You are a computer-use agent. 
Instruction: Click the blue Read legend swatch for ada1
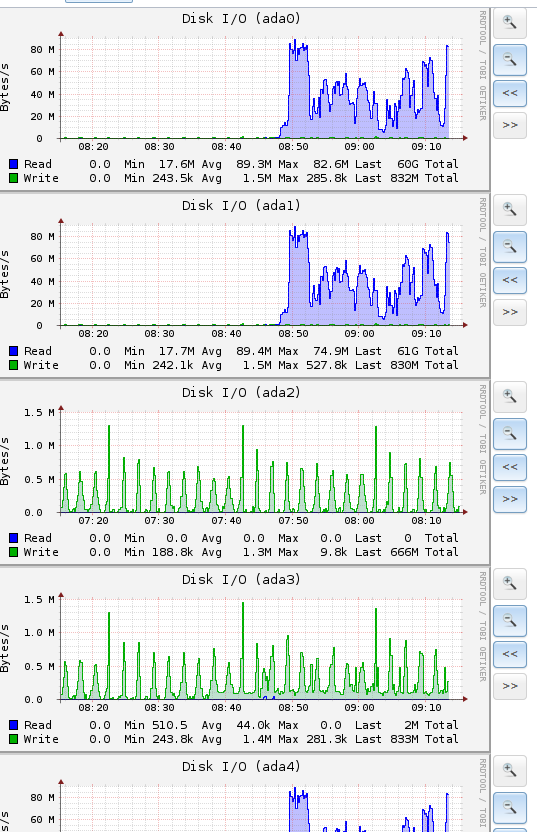[13, 351]
